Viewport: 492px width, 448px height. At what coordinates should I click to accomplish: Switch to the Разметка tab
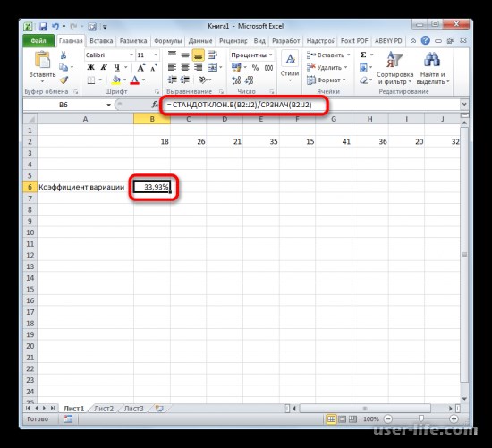pos(133,41)
